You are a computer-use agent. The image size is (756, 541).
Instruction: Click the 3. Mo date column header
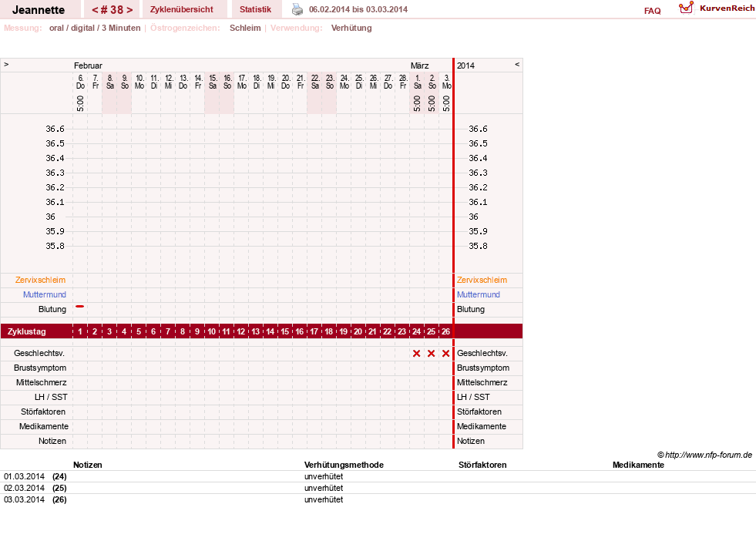pyautogui.click(x=446, y=82)
